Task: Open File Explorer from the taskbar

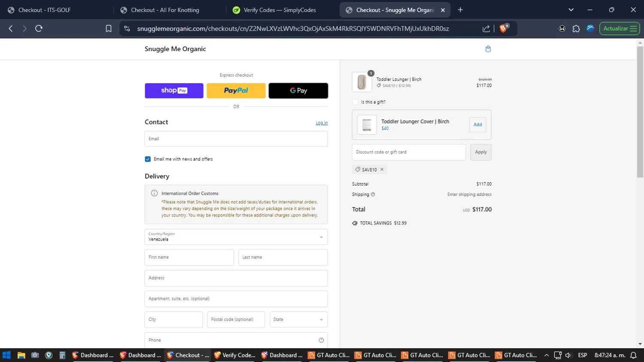Action: 21,355
